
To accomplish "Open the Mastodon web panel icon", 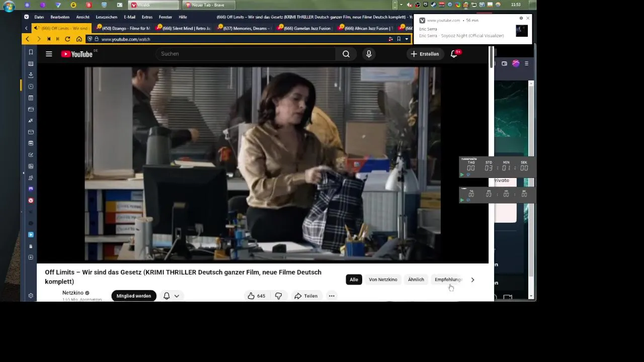I will pos(31,189).
